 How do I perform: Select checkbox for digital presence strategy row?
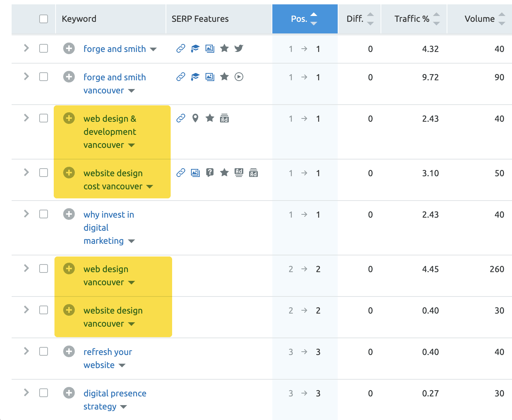44,393
